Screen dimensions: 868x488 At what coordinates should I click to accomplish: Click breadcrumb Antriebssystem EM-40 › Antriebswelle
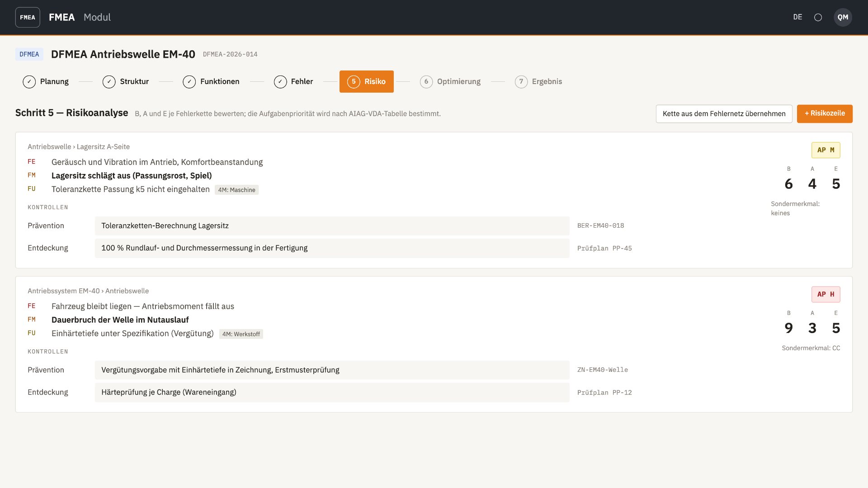pos(88,291)
